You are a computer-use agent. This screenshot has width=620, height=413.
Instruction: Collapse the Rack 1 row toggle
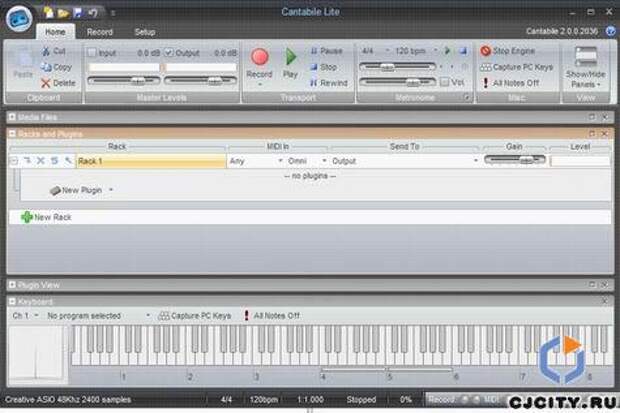[x=14, y=161]
